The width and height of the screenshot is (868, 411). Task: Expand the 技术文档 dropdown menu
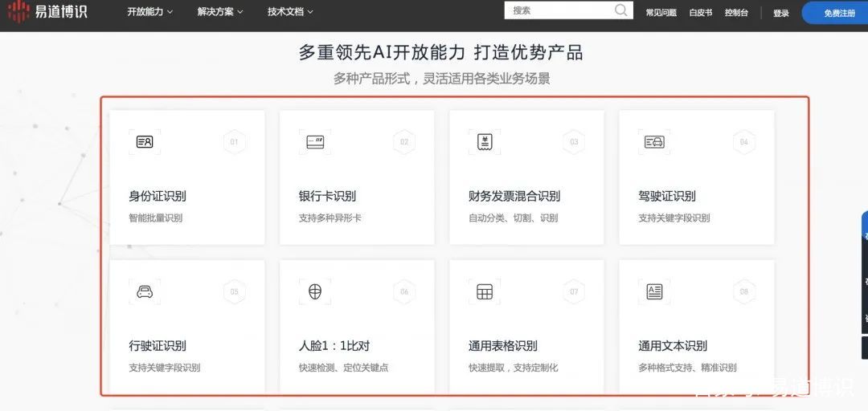click(291, 11)
